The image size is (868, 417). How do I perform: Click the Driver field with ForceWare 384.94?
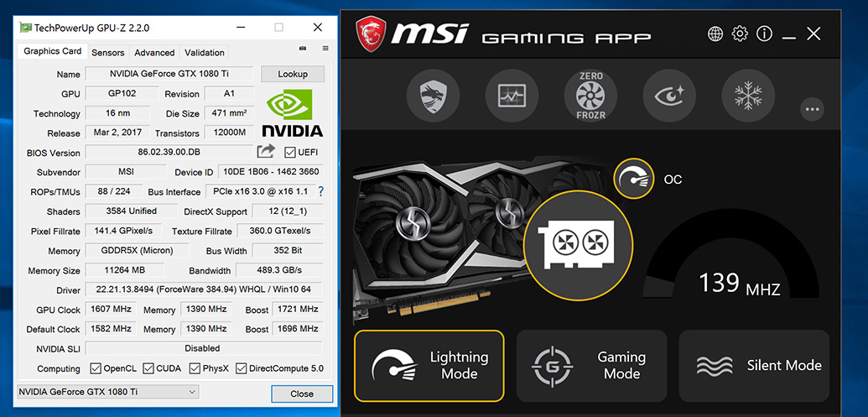point(205,289)
